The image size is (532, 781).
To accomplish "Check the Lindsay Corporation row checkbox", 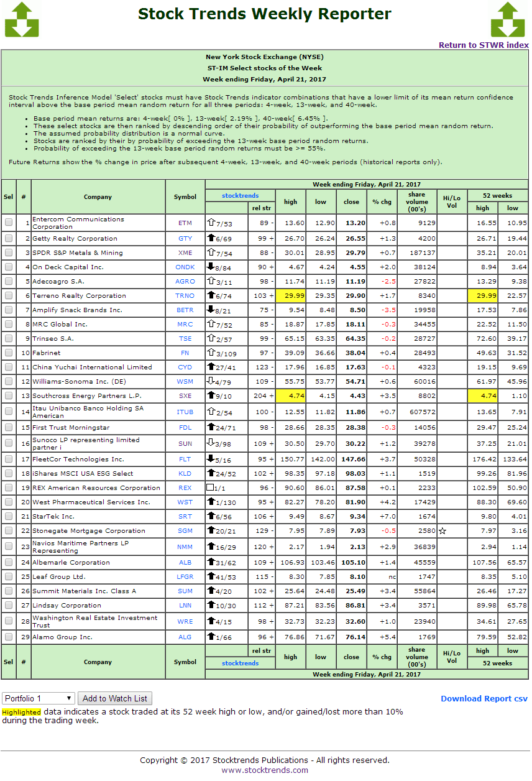I will (9, 605).
